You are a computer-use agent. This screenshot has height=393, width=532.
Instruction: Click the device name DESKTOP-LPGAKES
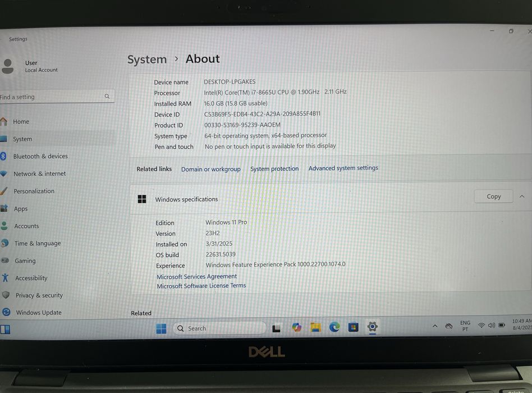click(230, 82)
